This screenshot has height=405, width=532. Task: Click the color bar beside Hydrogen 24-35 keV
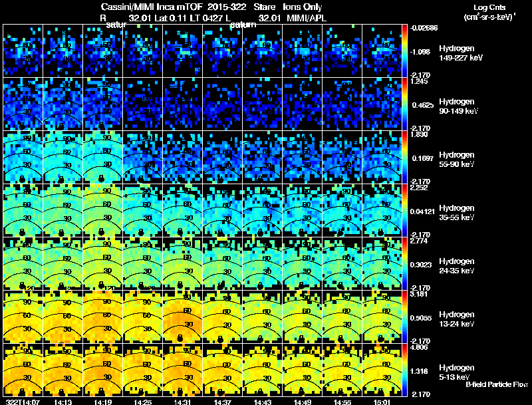[404, 263]
